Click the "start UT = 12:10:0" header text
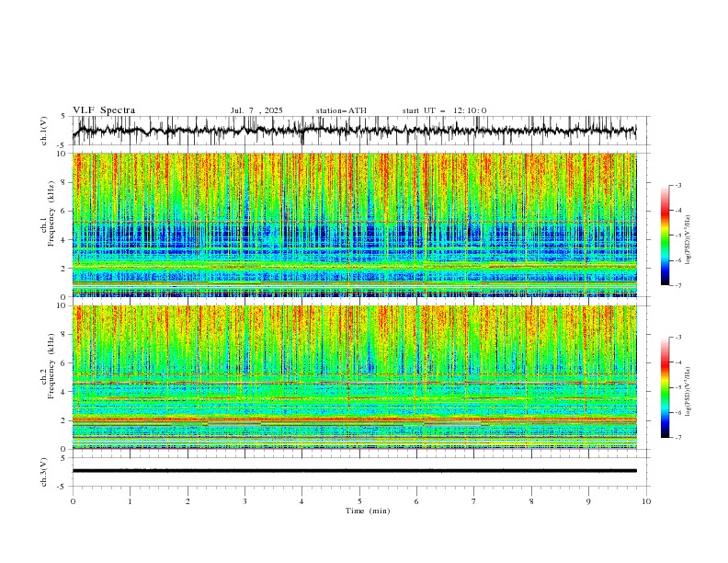The width and height of the screenshot is (728, 563). tap(444, 110)
